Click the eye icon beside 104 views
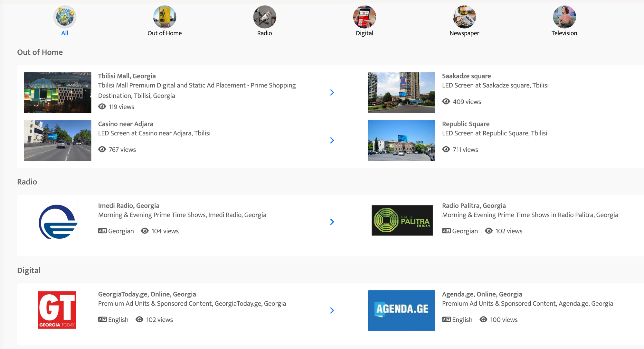 pyautogui.click(x=145, y=231)
